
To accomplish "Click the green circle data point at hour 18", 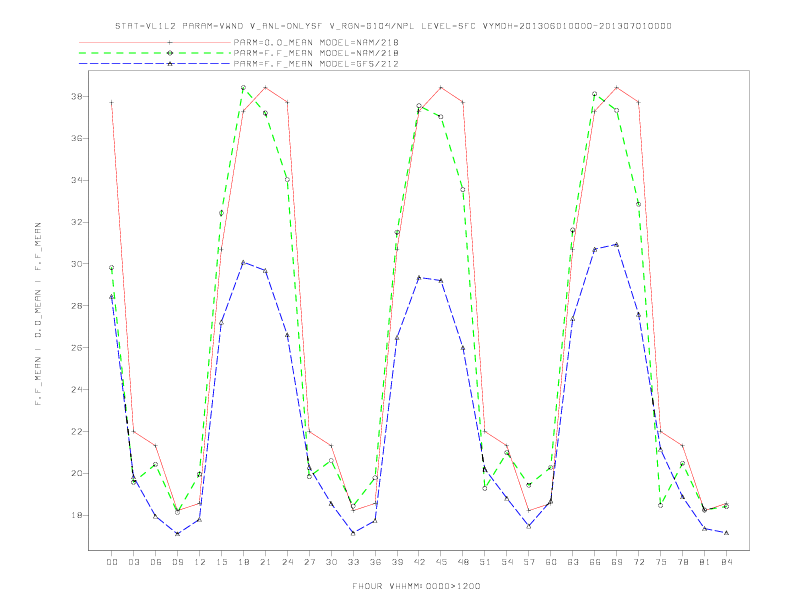I will click(x=243, y=87).
